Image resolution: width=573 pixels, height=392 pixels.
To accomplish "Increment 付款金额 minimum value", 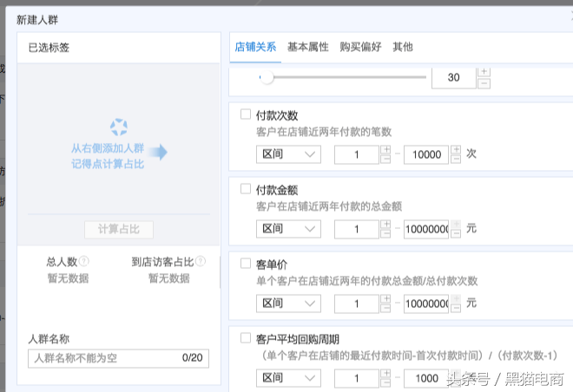I will tap(385, 224).
